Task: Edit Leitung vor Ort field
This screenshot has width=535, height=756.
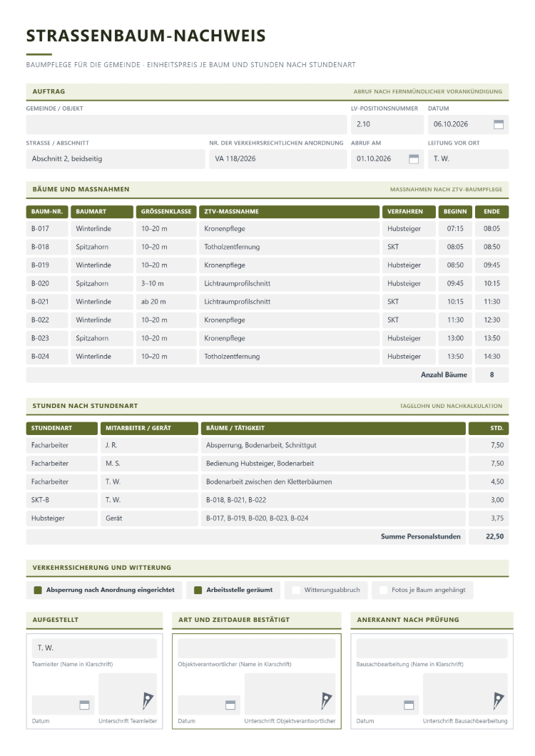Action: [468, 159]
